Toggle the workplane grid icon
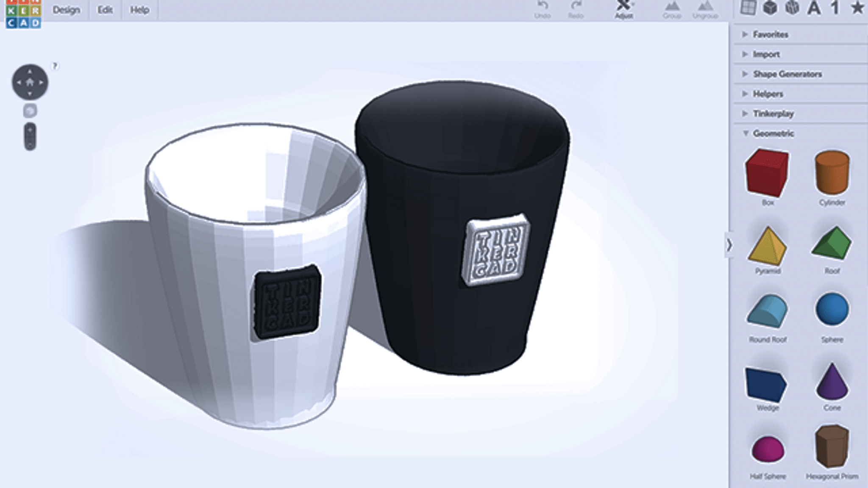 pos(748,8)
